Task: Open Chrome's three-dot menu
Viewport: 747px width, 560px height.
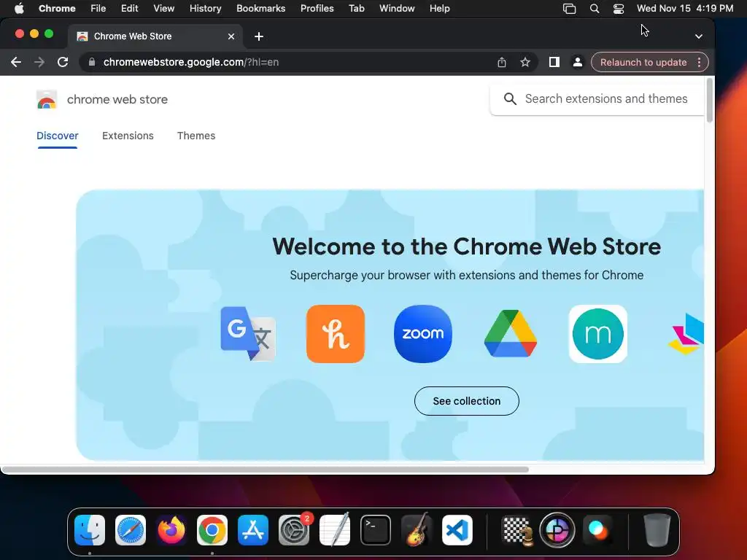Action: tap(699, 63)
